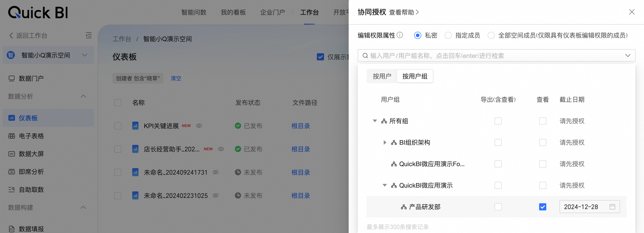Image resolution: width=644 pixels, height=233 pixels.
Task: Click the 工作台 breadcrumb link
Action: click(122, 39)
